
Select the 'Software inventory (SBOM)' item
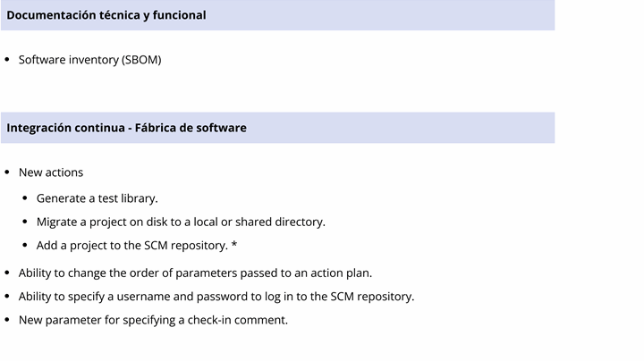90,60
